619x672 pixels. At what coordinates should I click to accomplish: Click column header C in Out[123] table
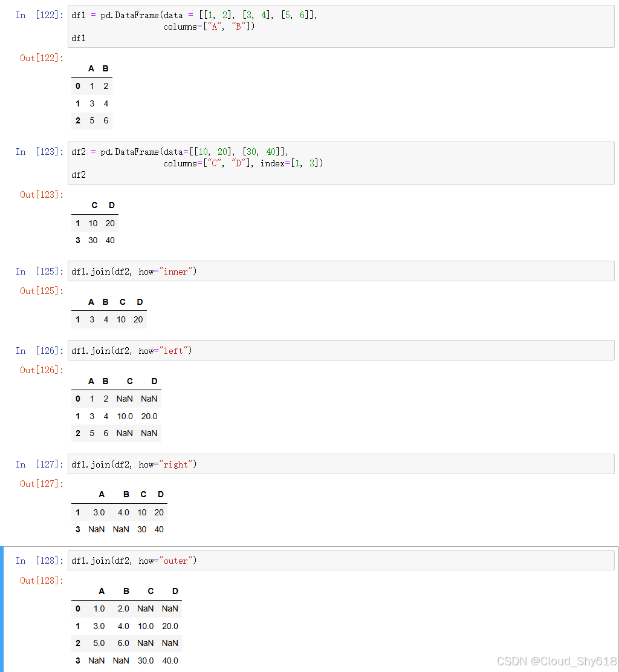coord(94,205)
